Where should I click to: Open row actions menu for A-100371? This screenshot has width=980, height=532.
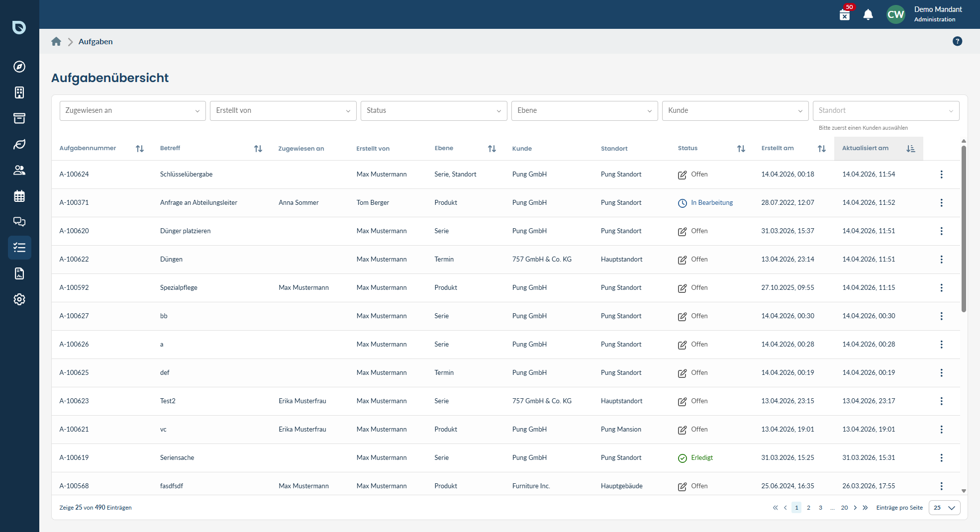941,203
